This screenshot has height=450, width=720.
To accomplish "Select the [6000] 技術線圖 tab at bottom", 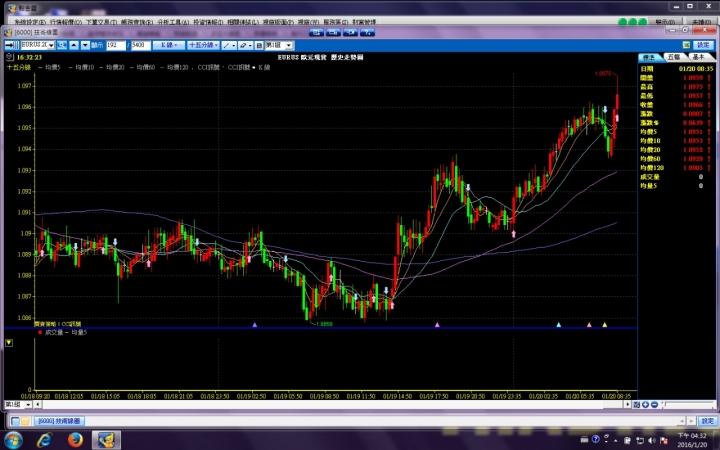I will 59,421.
